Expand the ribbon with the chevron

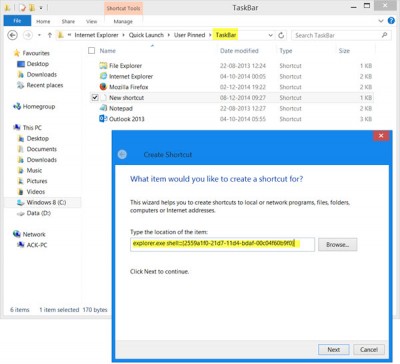381,21
